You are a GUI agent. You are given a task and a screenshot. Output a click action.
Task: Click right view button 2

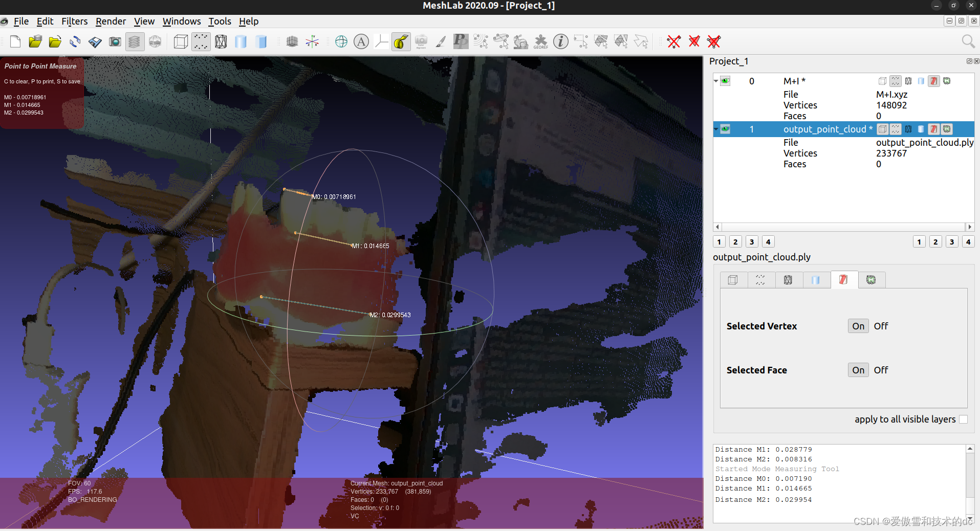(x=935, y=242)
